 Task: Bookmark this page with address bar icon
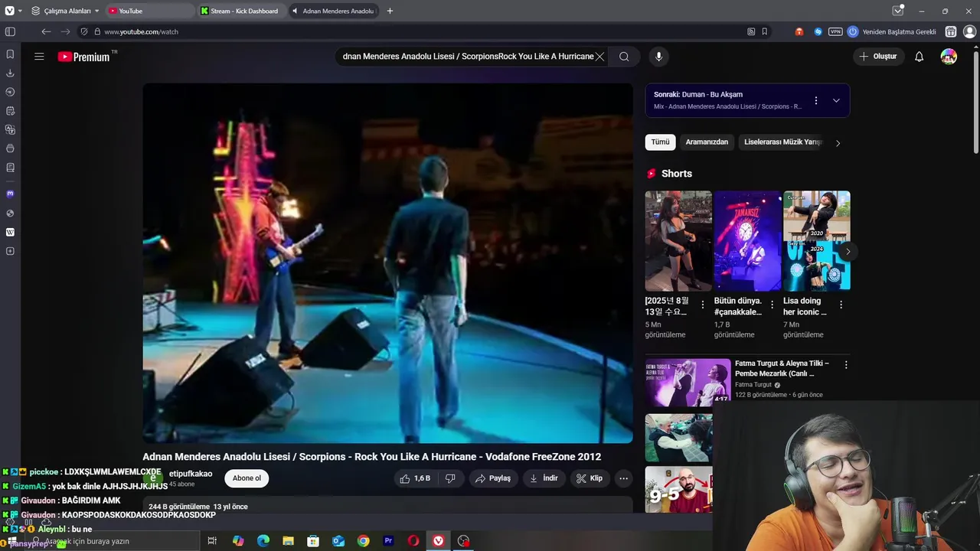(764, 31)
